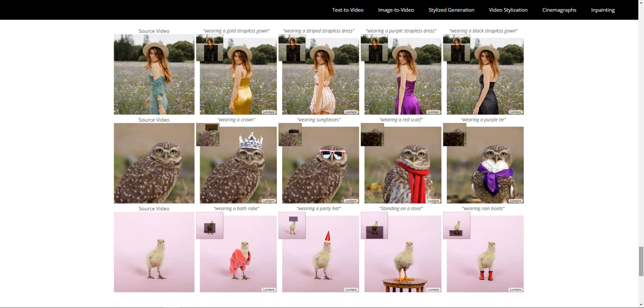This screenshot has width=644, height=308.
Task: Select the chick wearing party hat video
Action: click(319, 252)
